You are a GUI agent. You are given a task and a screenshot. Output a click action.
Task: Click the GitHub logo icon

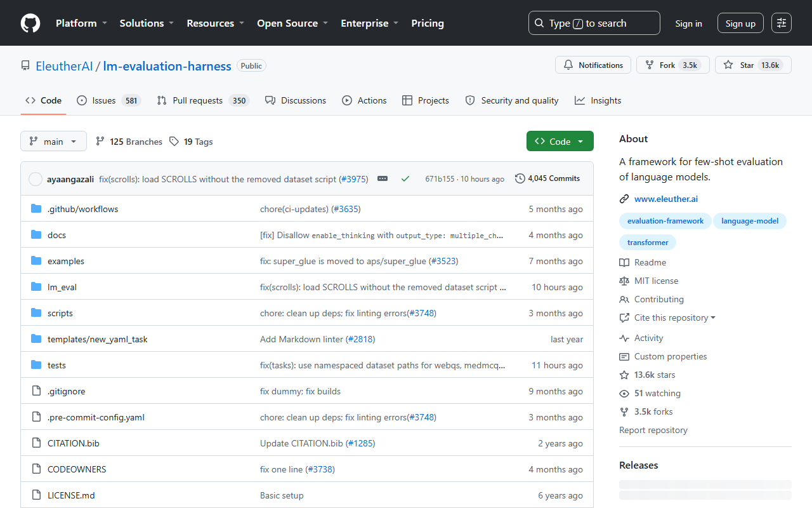pyautogui.click(x=30, y=23)
